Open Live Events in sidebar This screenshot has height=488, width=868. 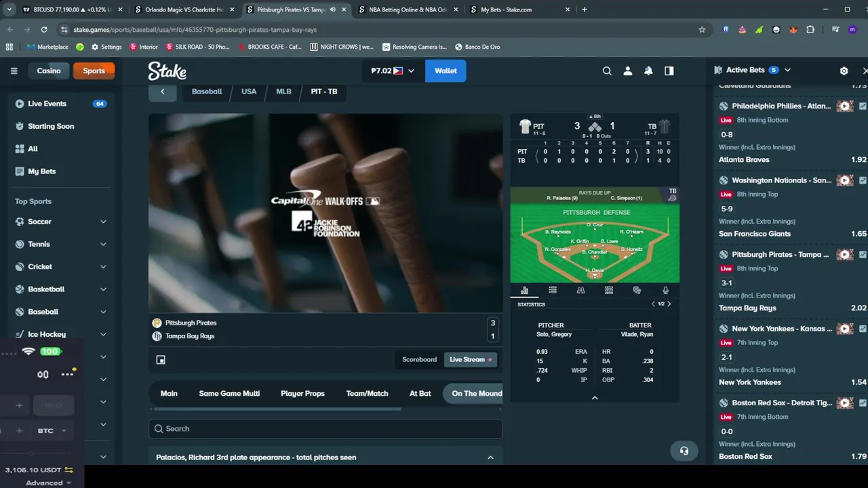point(61,104)
